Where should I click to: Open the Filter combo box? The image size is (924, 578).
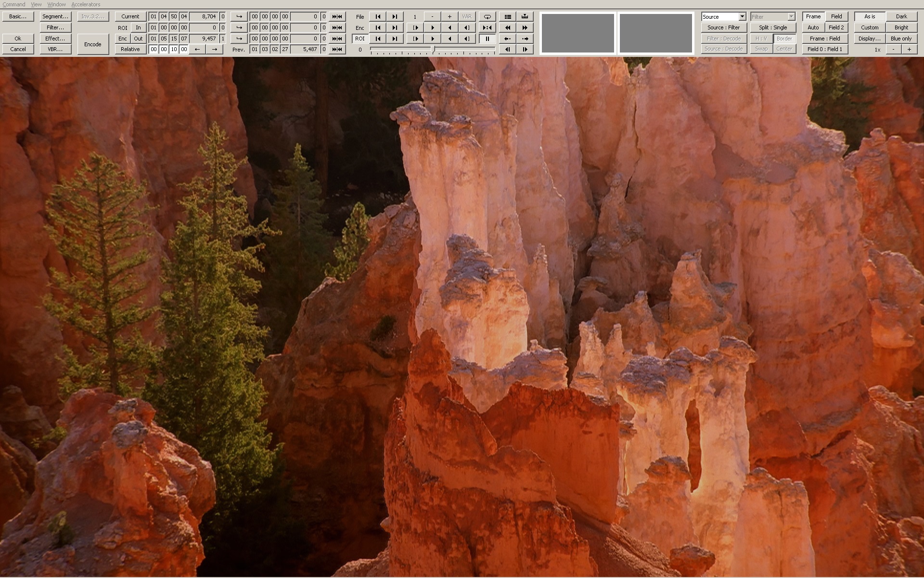(x=791, y=16)
